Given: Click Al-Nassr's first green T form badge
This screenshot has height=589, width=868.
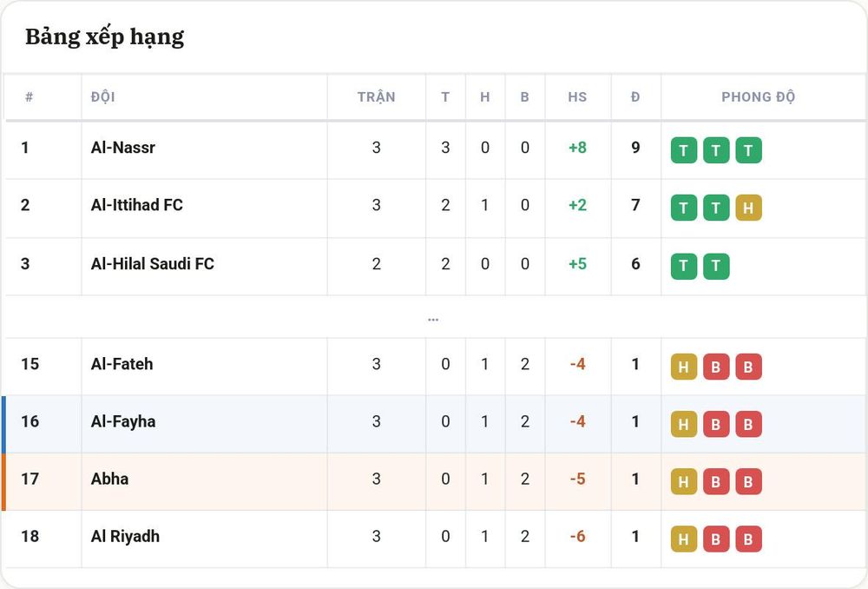Looking at the screenshot, I should point(684,150).
